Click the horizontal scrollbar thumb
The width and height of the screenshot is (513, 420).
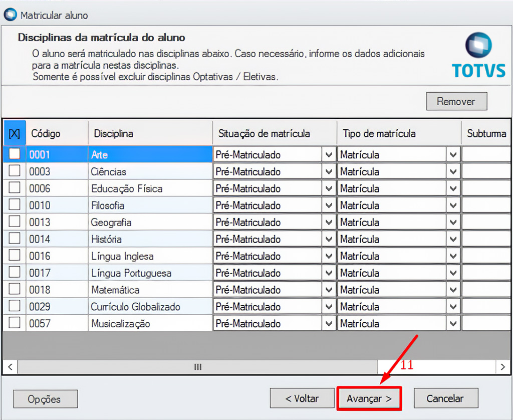[x=197, y=367]
